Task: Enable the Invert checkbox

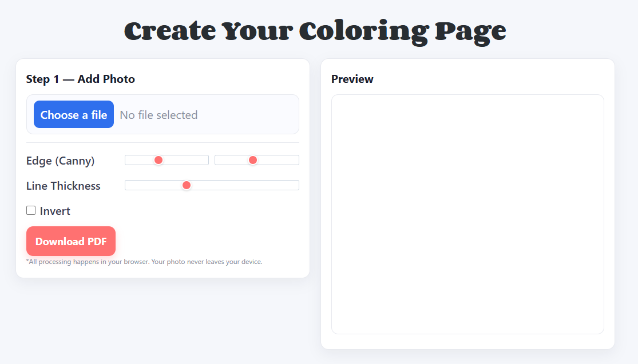Action: pos(31,210)
